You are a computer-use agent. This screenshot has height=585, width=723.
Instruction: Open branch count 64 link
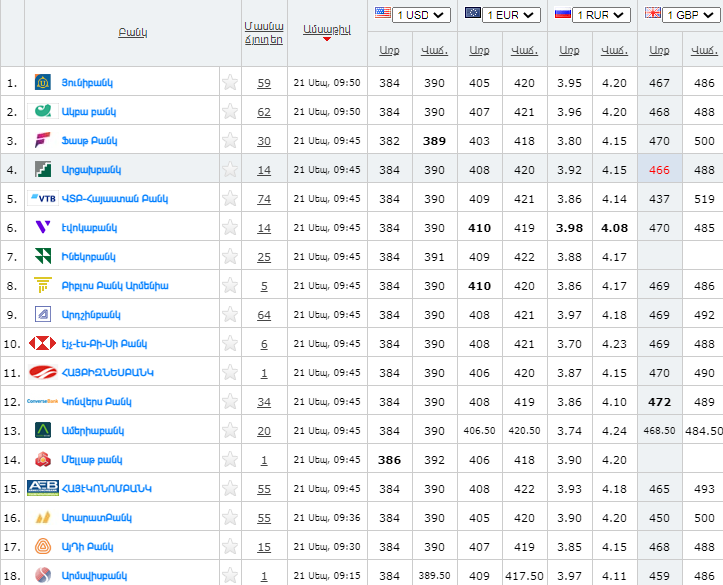(264, 315)
